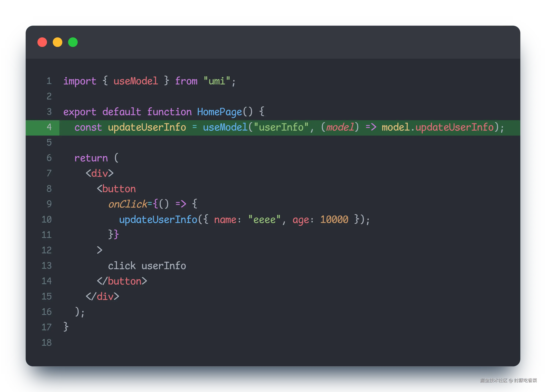Click the green maximize window dot
This screenshot has height=392, width=546.
[73, 42]
